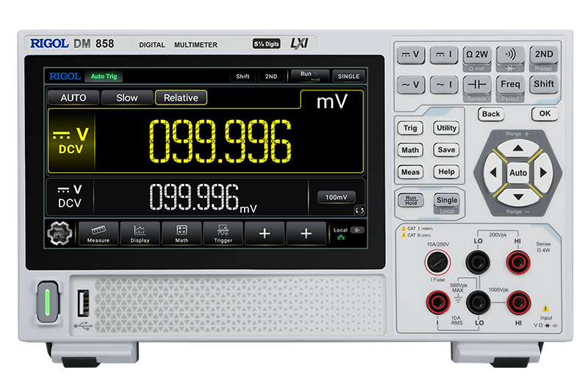
Task: Tap the first plus shortcut slot
Action: pos(265,233)
